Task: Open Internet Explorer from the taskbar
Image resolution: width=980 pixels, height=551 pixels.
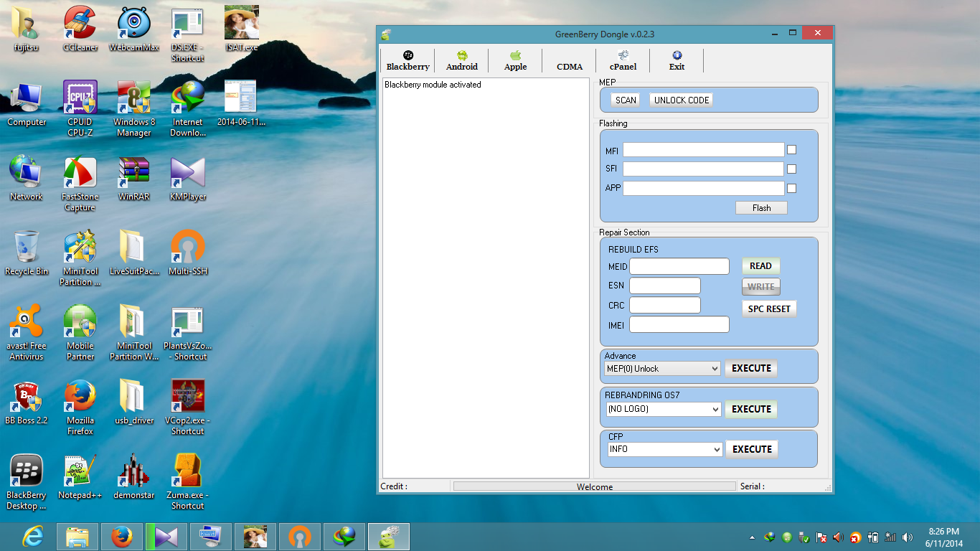Action: point(32,537)
